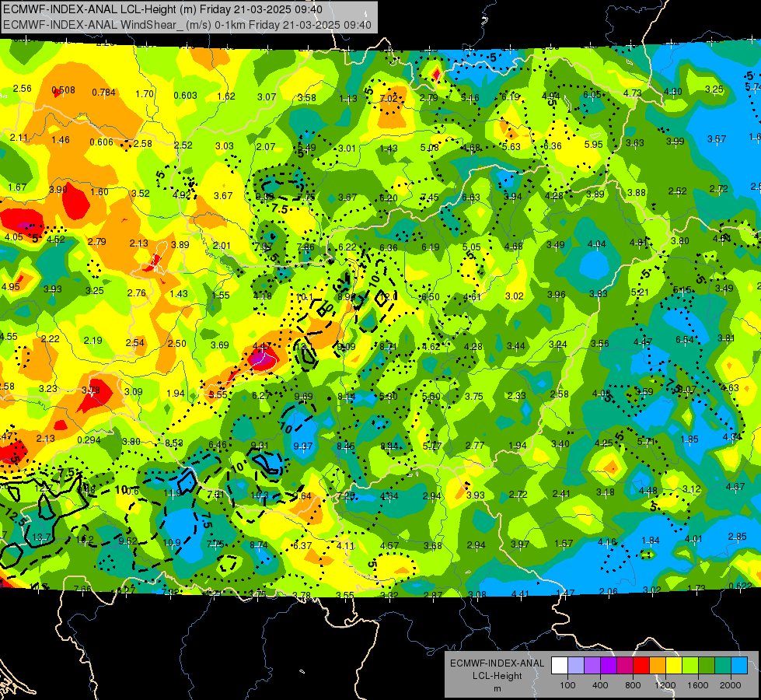This screenshot has height=700, width=761.
Task: Click the legend label 2000
Action: click(x=731, y=685)
